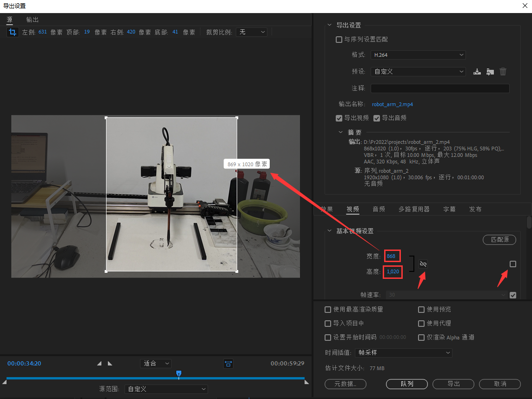Click the height value 1,020

click(392, 271)
